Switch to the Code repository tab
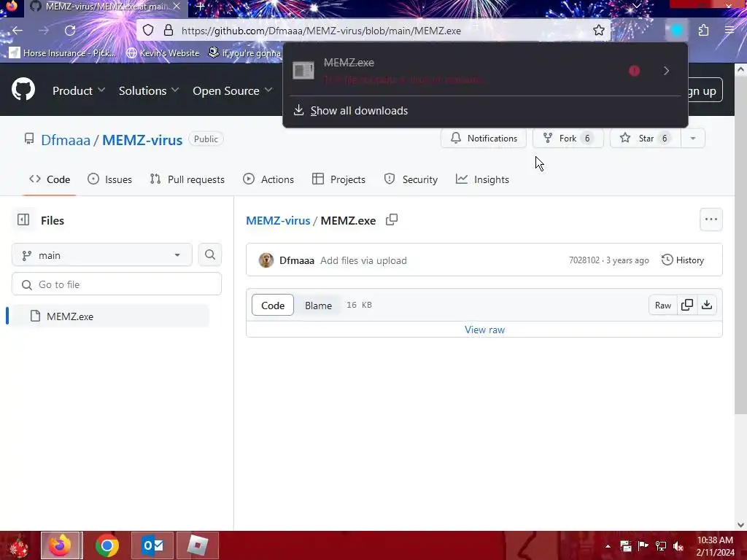747x560 pixels. [x=50, y=179]
